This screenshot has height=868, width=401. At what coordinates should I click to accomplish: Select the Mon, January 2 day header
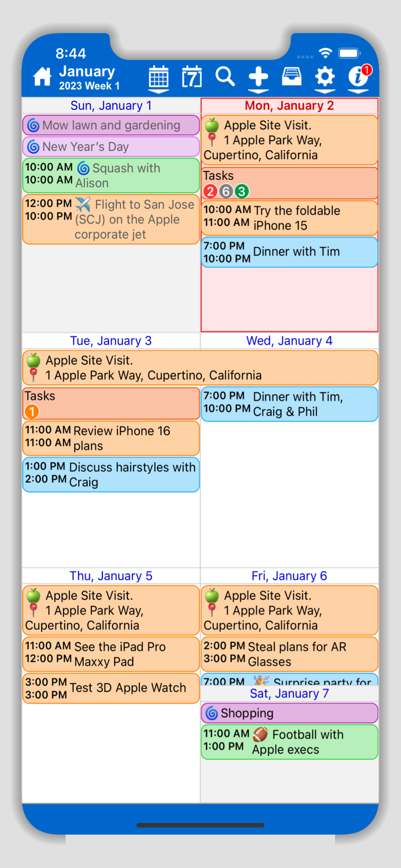click(x=289, y=105)
